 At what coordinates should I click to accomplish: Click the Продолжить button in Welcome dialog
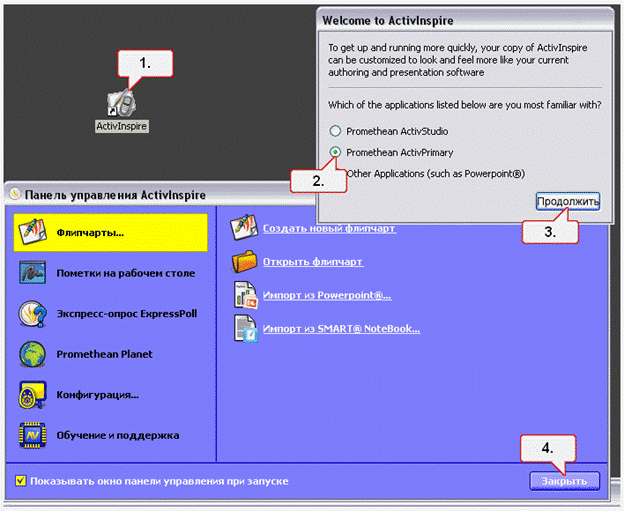[568, 202]
